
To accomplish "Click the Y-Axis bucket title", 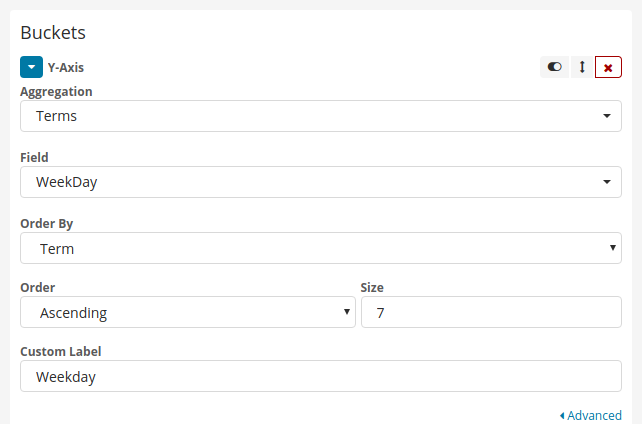I will tap(66, 67).
